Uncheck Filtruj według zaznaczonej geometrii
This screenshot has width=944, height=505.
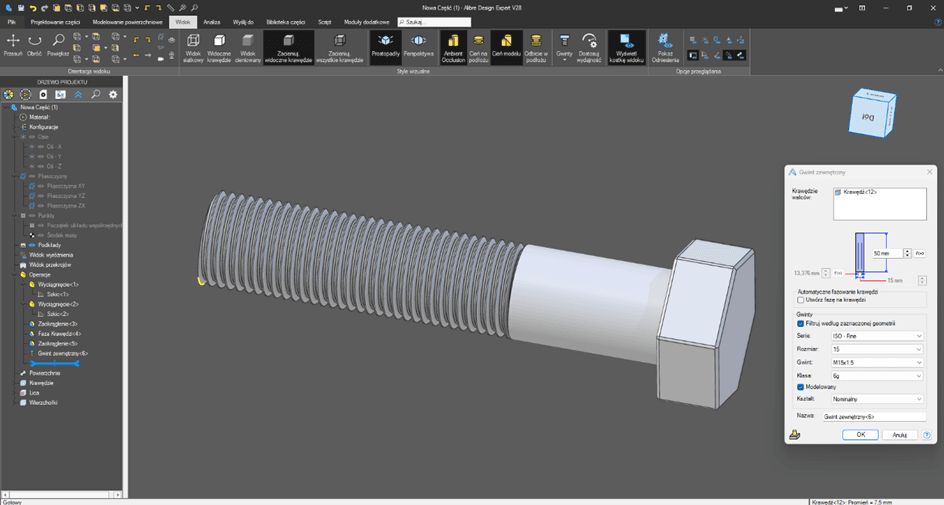801,324
